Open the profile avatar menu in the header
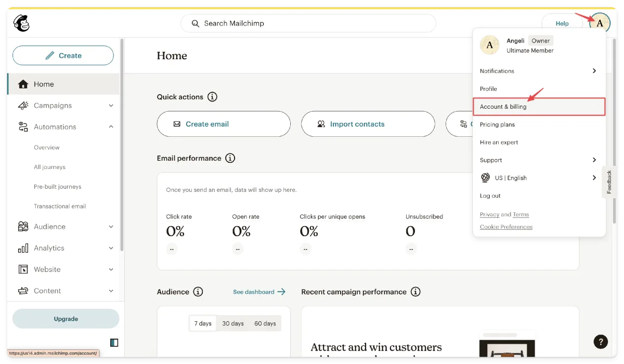624x364 pixels. tap(600, 23)
